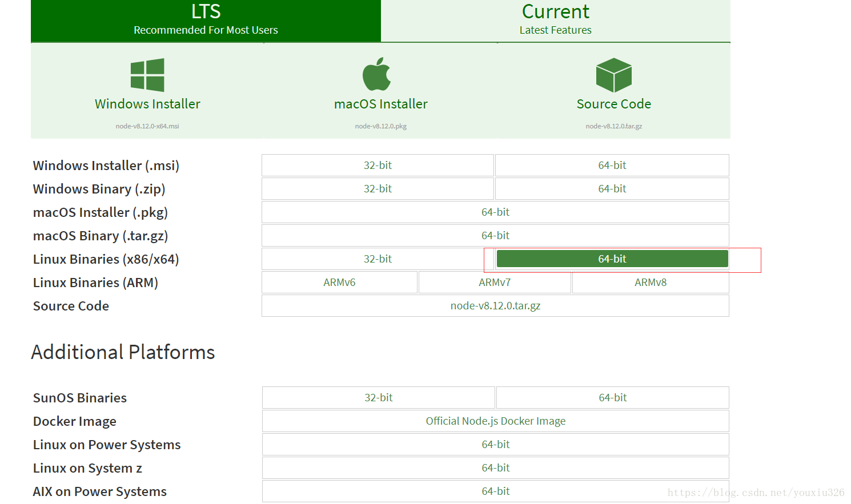Click the macOS Installer (.pkg) row label

(x=101, y=212)
